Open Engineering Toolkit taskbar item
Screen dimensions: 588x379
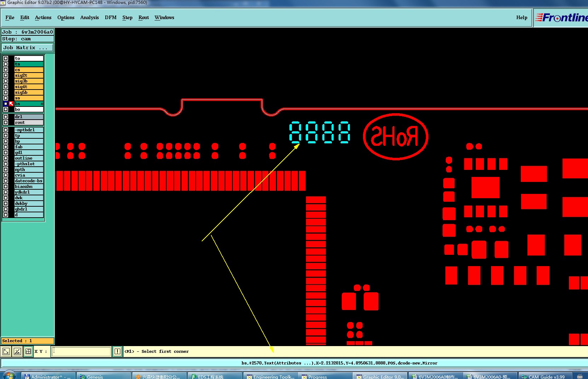(271, 377)
